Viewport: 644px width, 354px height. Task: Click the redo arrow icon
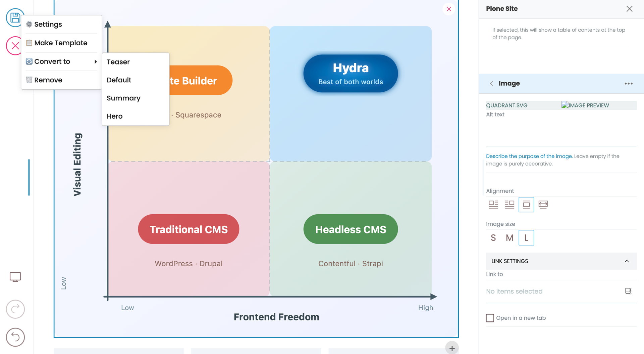point(15,309)
